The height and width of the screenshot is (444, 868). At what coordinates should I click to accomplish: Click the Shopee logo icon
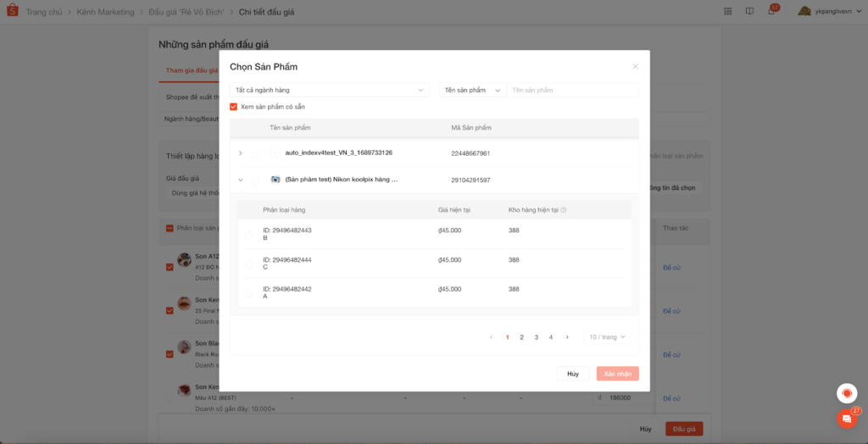pyautogui.click(x=13, y=12)
